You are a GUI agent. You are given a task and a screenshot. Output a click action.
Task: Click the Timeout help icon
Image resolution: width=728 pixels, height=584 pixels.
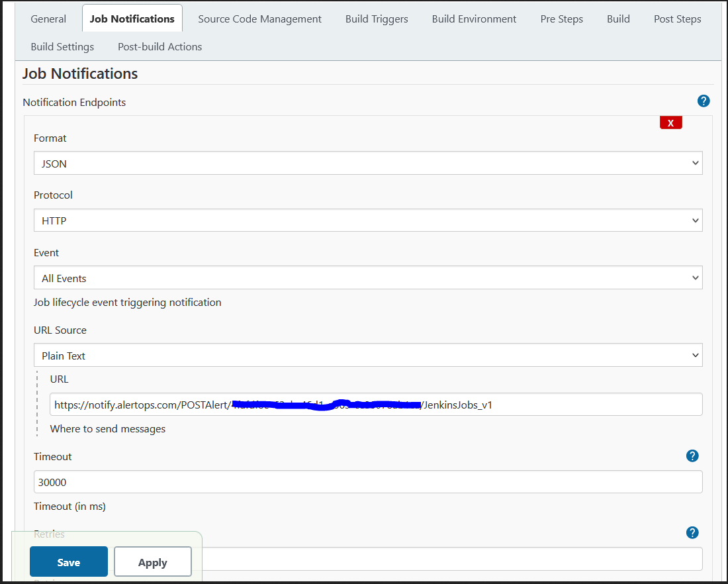[x=692, y=456]
